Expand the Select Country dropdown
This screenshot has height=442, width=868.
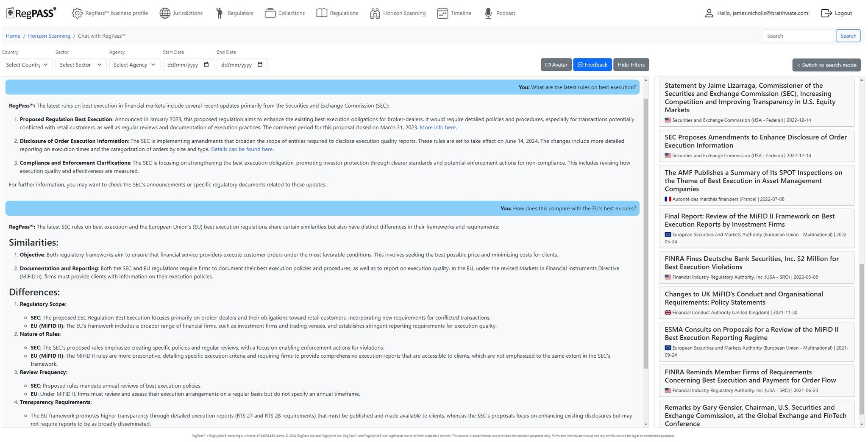click(x=27, y=65)
